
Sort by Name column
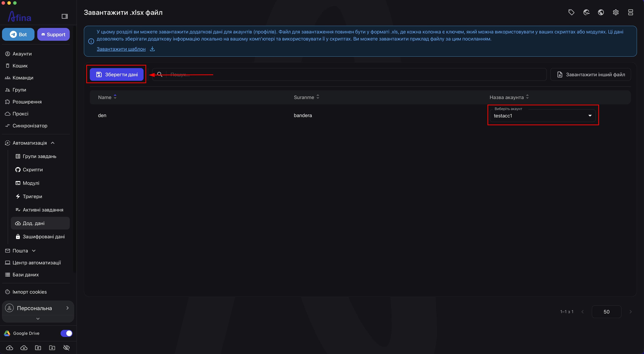(x=107, y=97)
